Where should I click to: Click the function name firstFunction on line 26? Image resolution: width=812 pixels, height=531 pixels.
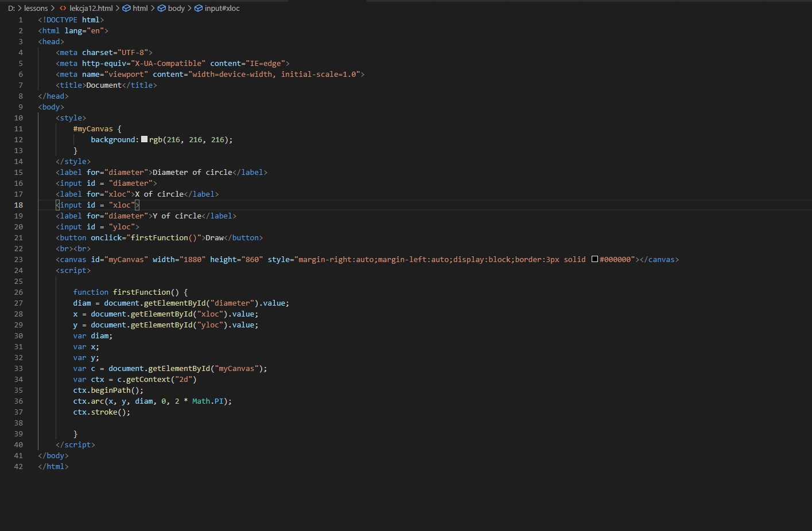coord(142,292)
